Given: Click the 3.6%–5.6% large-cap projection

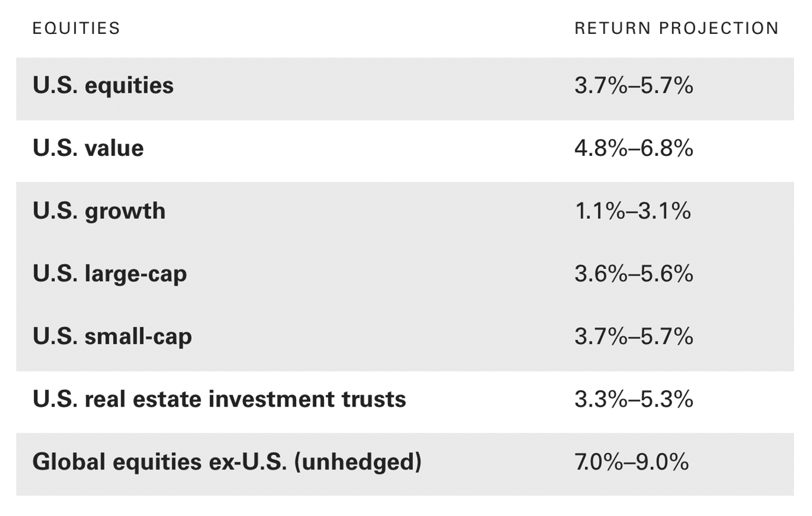Looking at the screenshot, I should (633, 274).
